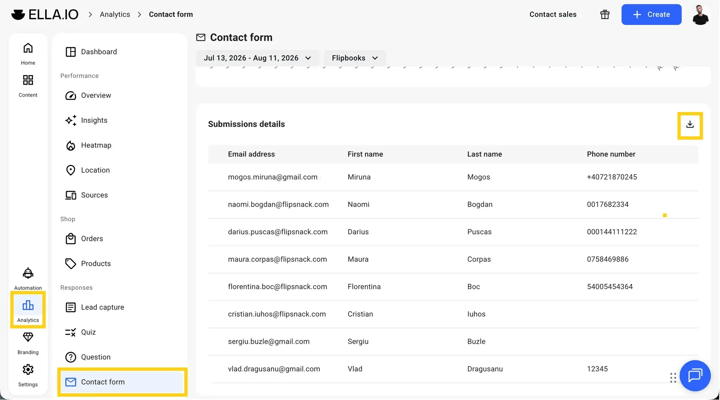
Task: Select email florentina.boc@flipsnack.com
Action: click(277, 287)
